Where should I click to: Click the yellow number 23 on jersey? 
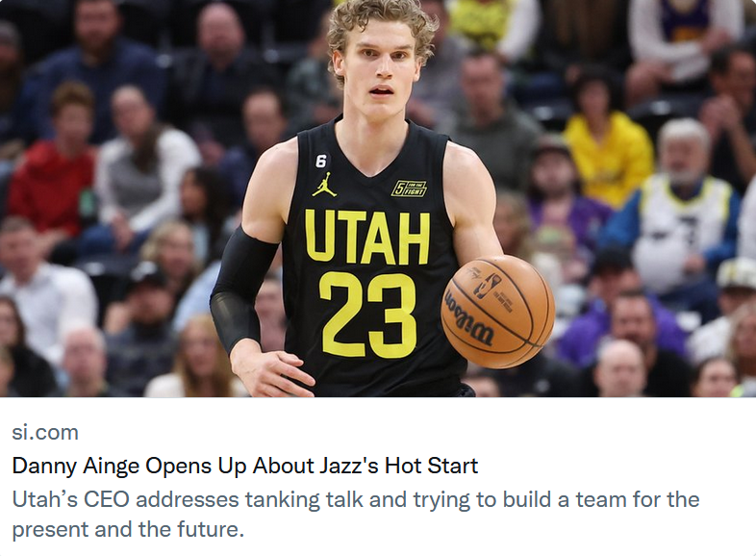(x=367, y=316)
